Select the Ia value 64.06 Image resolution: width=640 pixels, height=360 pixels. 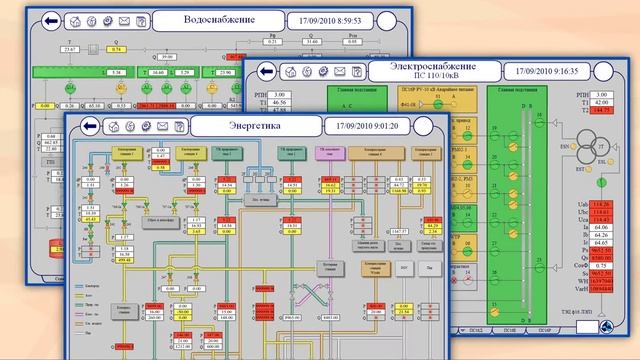pyautogui.click(x=602, y=227)
